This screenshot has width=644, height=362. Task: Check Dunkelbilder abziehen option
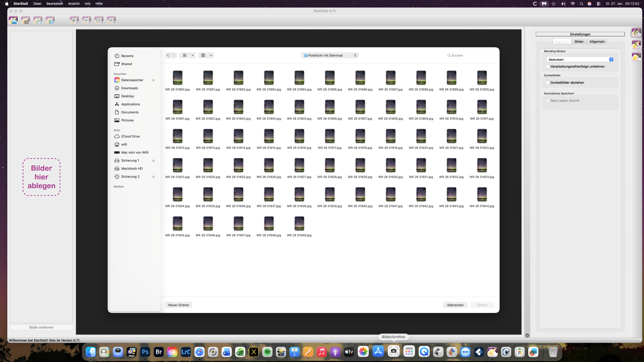pyautogui.click(x=548, y=82)
